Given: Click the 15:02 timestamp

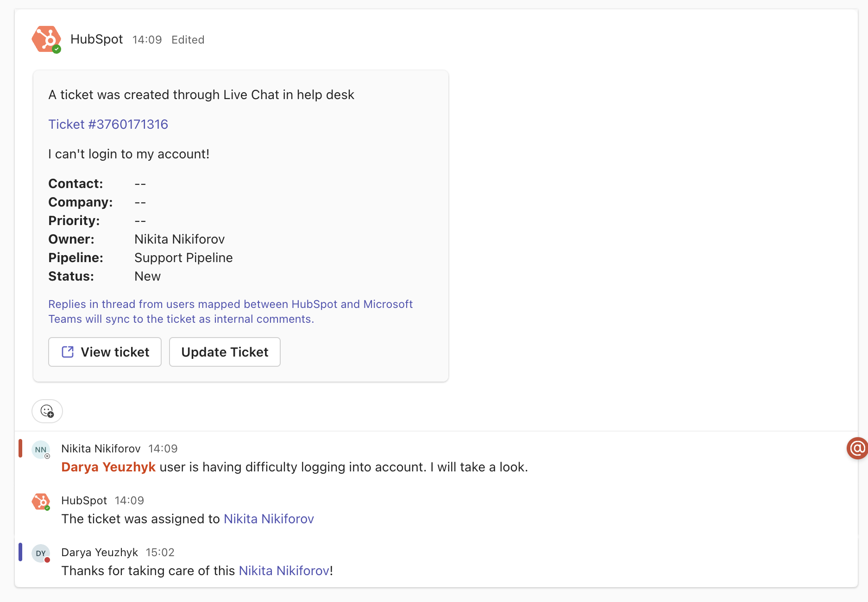Looking at the screenshot, I should [160, 552].
